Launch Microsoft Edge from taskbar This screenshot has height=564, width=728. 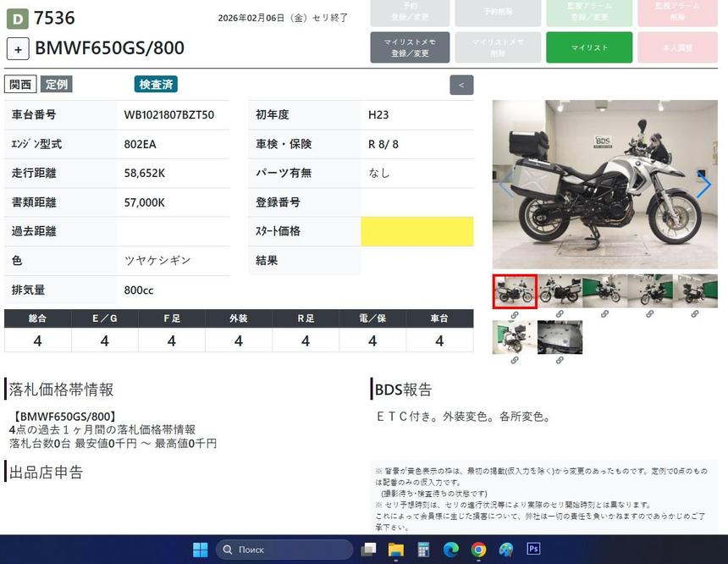[451, 550]
